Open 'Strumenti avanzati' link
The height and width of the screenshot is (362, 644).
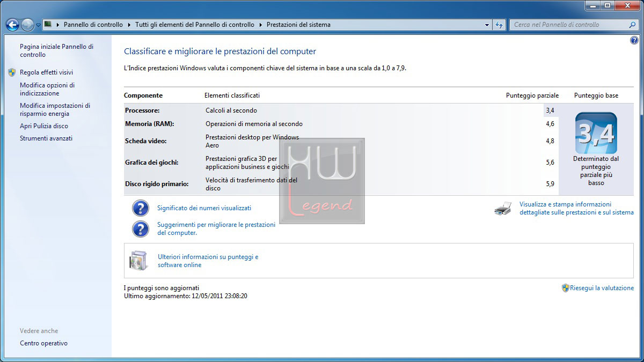click(x=46, y=138)
